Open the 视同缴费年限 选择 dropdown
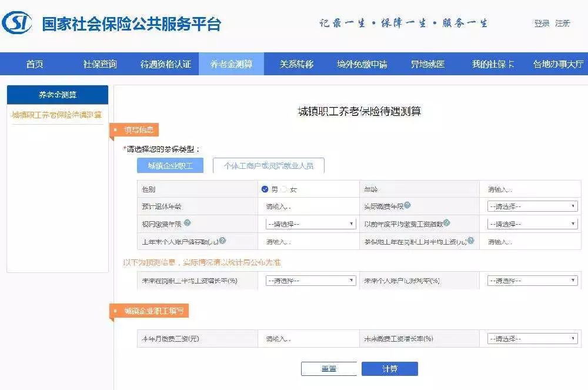 310,224
